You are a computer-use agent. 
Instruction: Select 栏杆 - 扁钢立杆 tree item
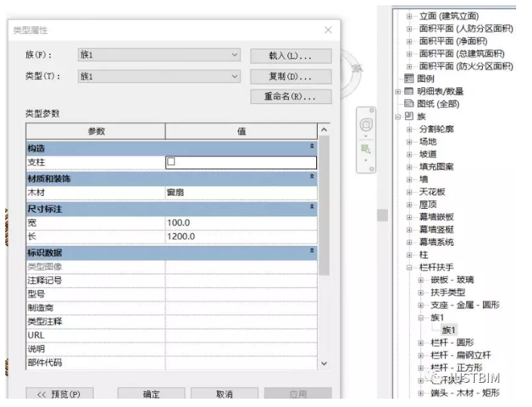[x=460, y=355]
